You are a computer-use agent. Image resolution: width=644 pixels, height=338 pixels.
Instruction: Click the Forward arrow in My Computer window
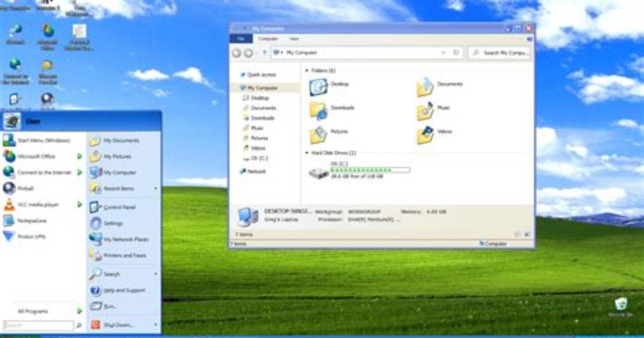coord(248,53)
